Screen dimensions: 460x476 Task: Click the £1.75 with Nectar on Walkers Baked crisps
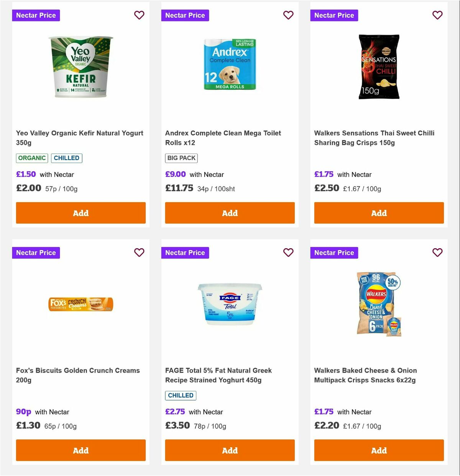pos(324,412)
